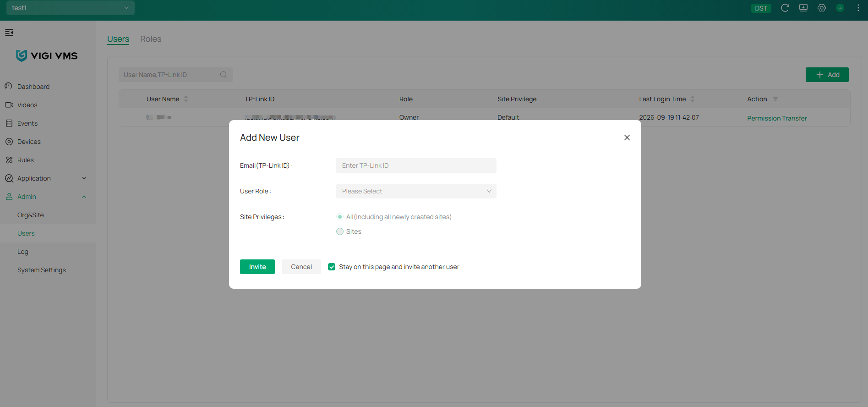Switch to the Users tab
This screenshot has width=868, height=407.
118,39
